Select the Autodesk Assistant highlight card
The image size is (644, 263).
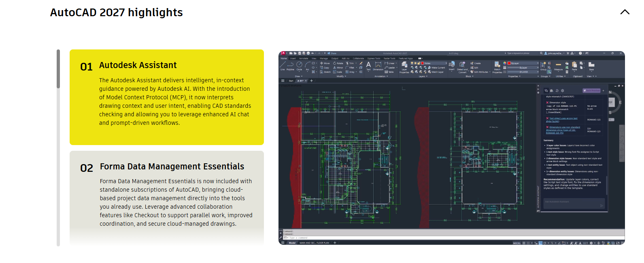(x=166, y=97)
